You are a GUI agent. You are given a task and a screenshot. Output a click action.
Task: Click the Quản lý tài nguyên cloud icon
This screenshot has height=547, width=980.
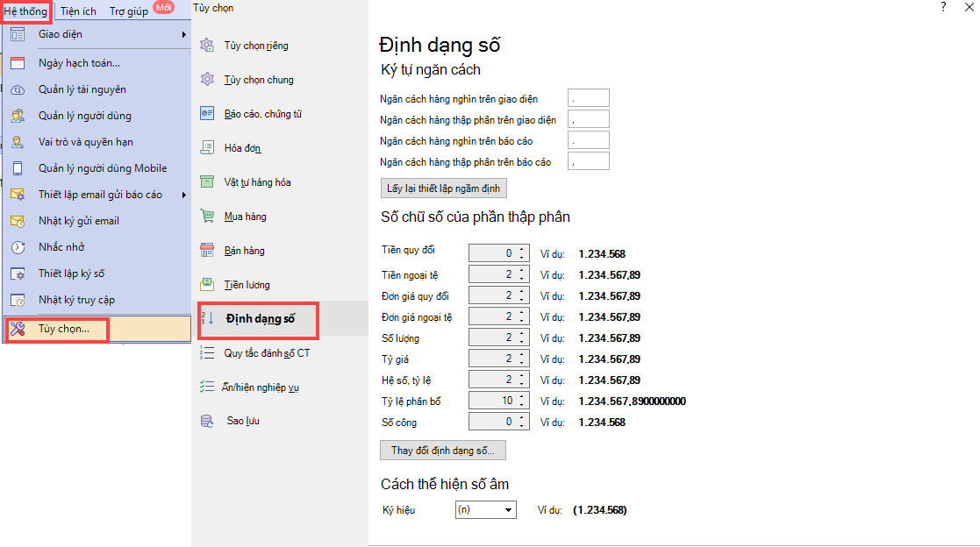coord(18,89)
